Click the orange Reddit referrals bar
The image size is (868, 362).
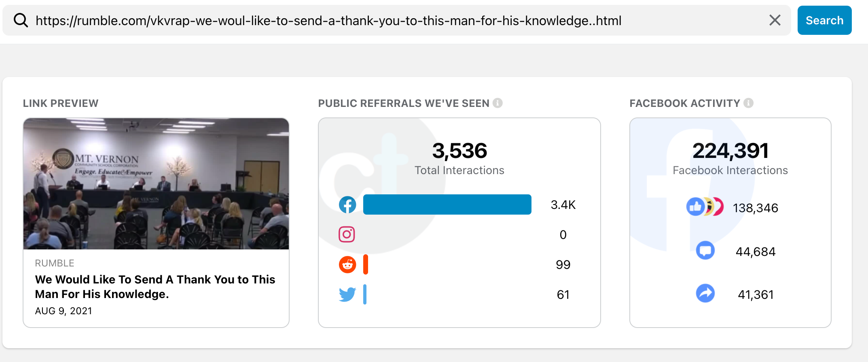(x=366, y=264)
